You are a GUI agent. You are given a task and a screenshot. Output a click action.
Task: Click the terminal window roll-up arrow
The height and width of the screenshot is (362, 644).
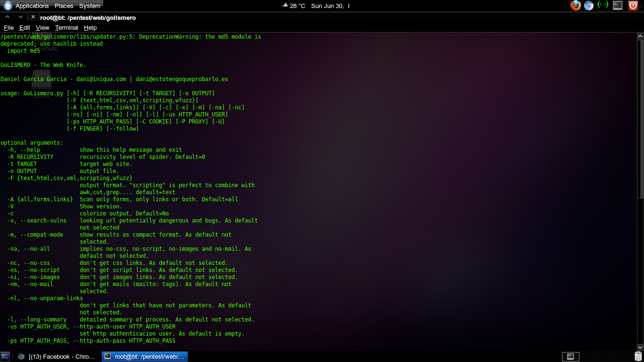7,17
